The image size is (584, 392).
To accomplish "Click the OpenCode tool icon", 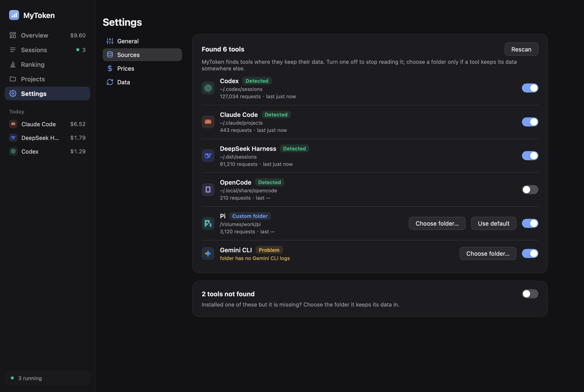I will tap(208, 189).
